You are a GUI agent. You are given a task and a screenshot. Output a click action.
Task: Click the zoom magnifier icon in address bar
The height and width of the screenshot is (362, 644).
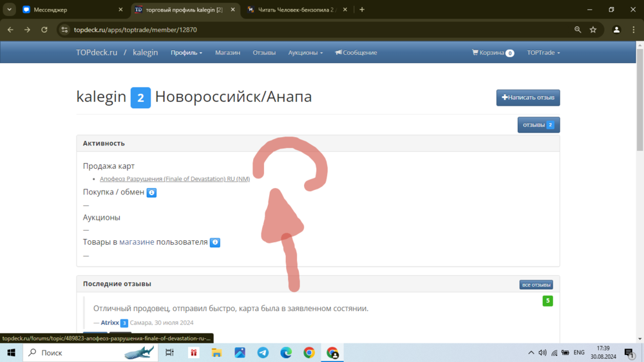pos(578,30)
